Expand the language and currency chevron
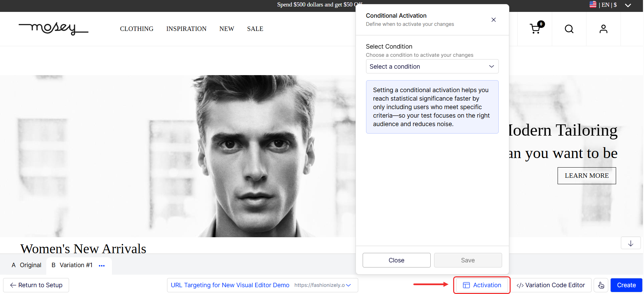The width and height of the screenshot is (644, 294). [628, 5]
